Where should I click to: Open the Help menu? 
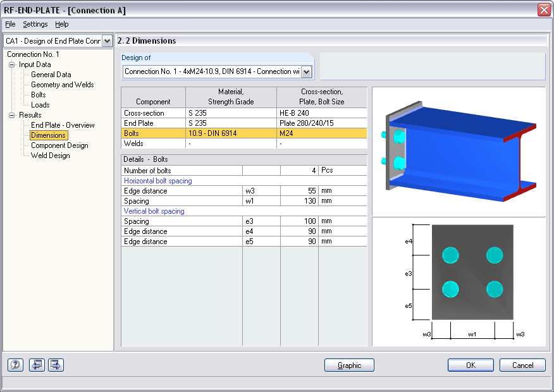click(62, 24)
